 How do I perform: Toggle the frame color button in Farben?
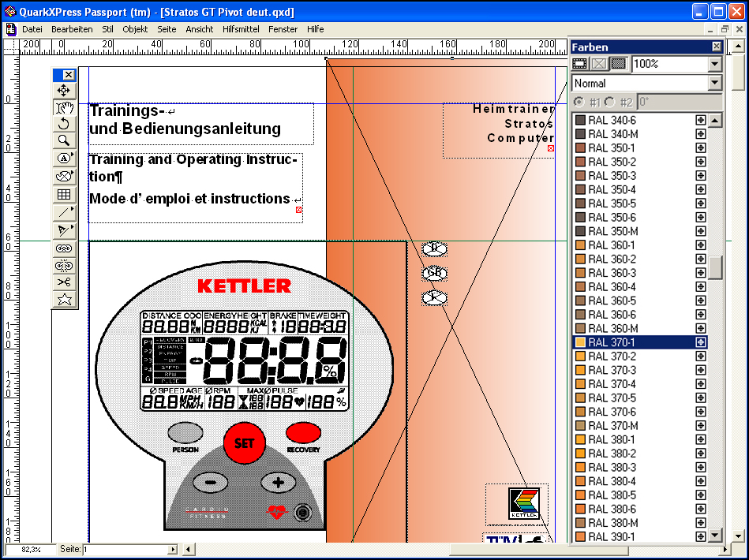pyautogui.click(x=580, y=64)
